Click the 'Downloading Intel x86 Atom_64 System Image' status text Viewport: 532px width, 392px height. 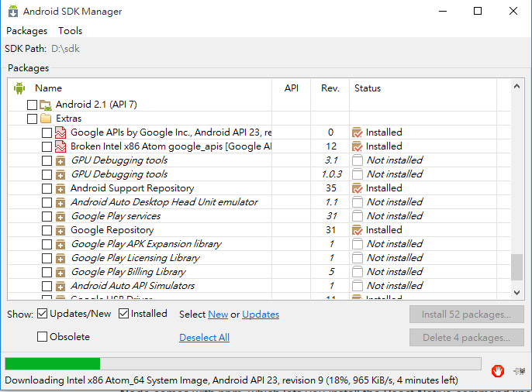click(x=231, y=380)
